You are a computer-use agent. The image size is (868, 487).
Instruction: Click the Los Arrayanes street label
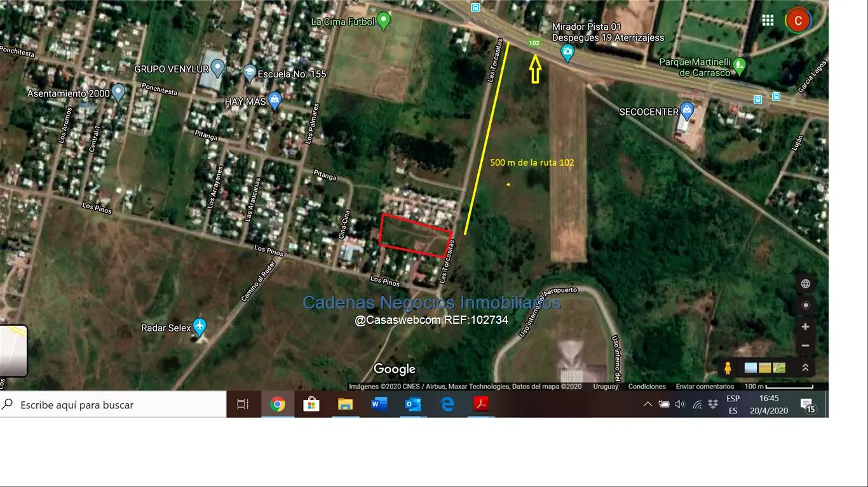click(x=214, y=187)
